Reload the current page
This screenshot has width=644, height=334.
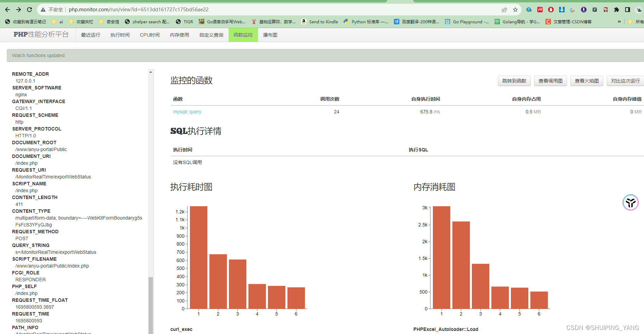pyautogui.click(x=29, y=10)
